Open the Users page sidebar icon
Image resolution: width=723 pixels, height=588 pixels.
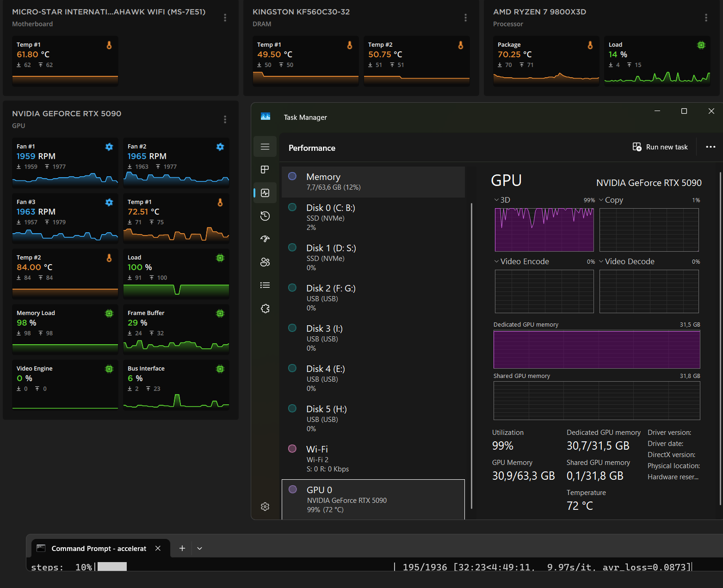click(265, 262)
